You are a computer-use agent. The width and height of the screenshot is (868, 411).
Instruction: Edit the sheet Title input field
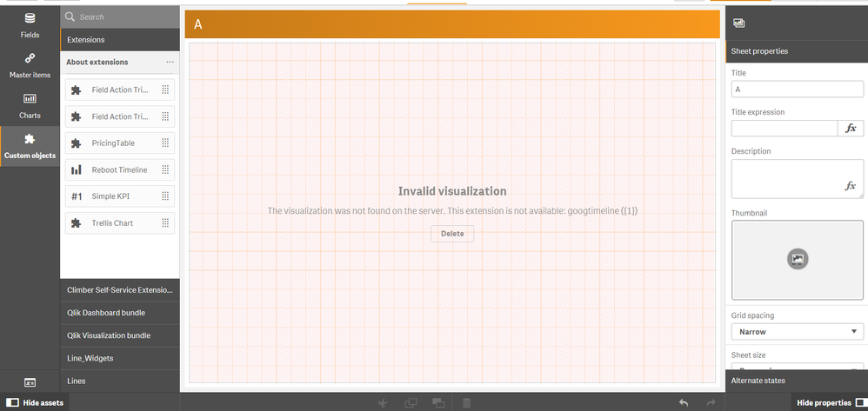(798, 89)
